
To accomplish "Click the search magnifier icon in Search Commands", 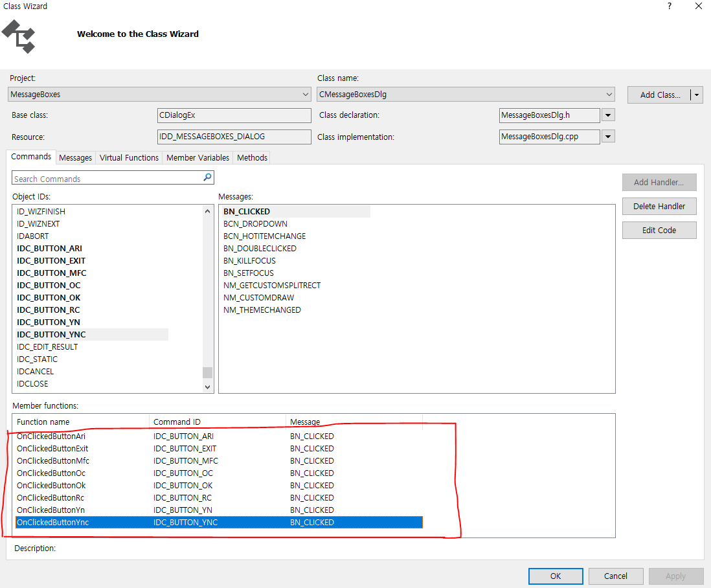I will point(207,177).
